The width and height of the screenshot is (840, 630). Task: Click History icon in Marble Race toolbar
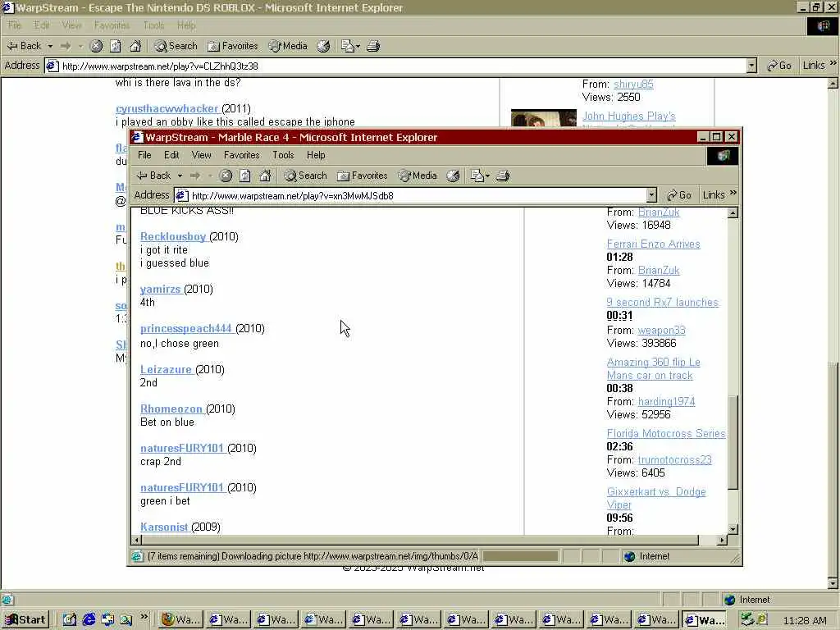point(453,176)
